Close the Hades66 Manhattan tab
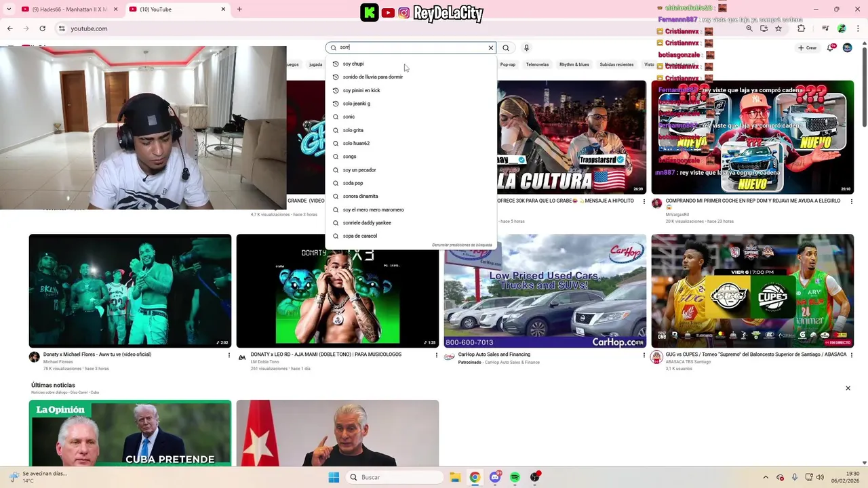Screen dimensions: 868x488 (116, 9)
